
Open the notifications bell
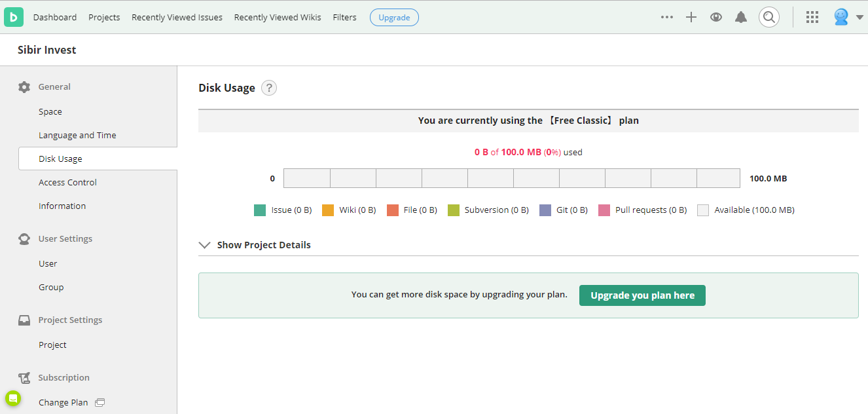click(741, 18)
